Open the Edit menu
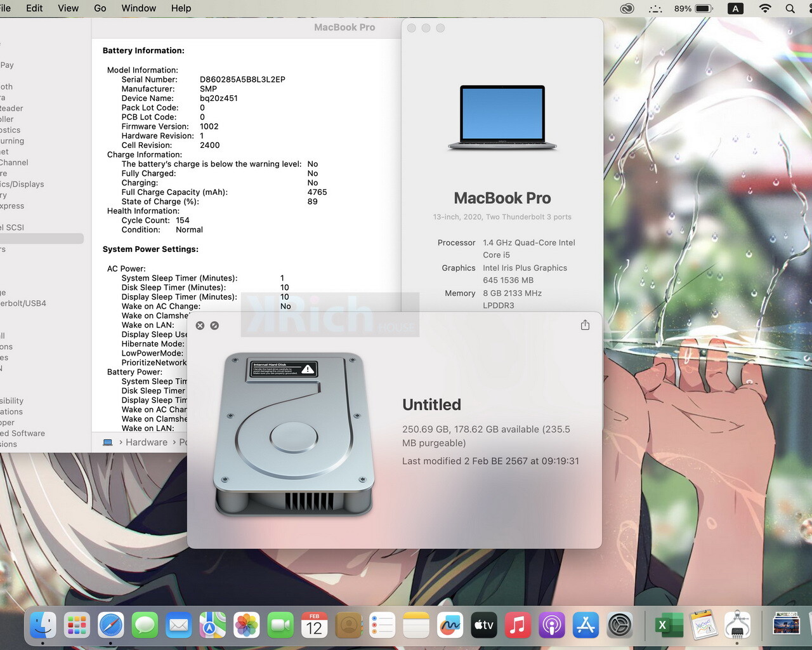 tap(34, 8)
